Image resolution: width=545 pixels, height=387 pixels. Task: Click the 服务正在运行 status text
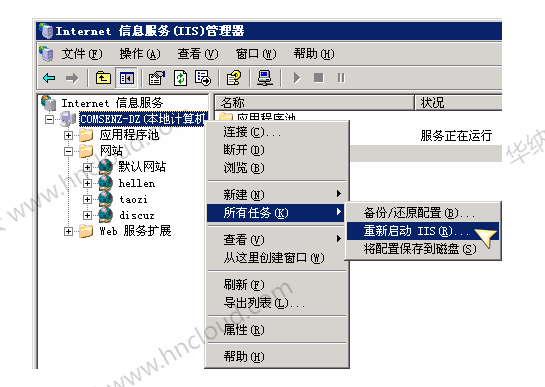[456, 136]
